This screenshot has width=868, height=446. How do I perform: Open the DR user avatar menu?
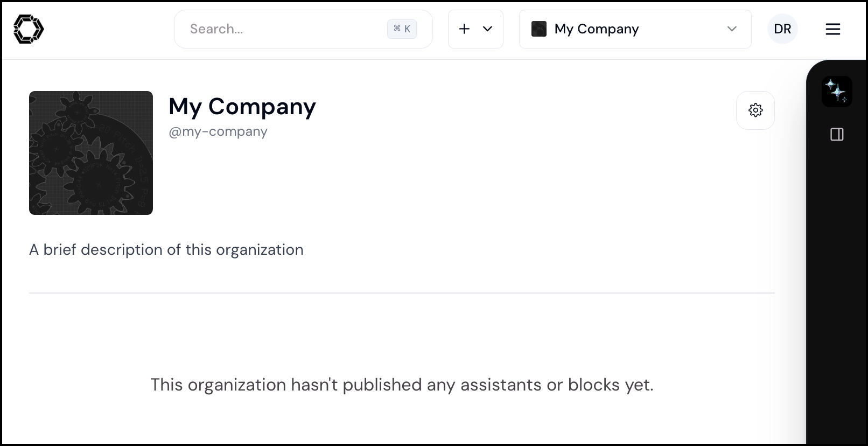click(x=782, y=29)
